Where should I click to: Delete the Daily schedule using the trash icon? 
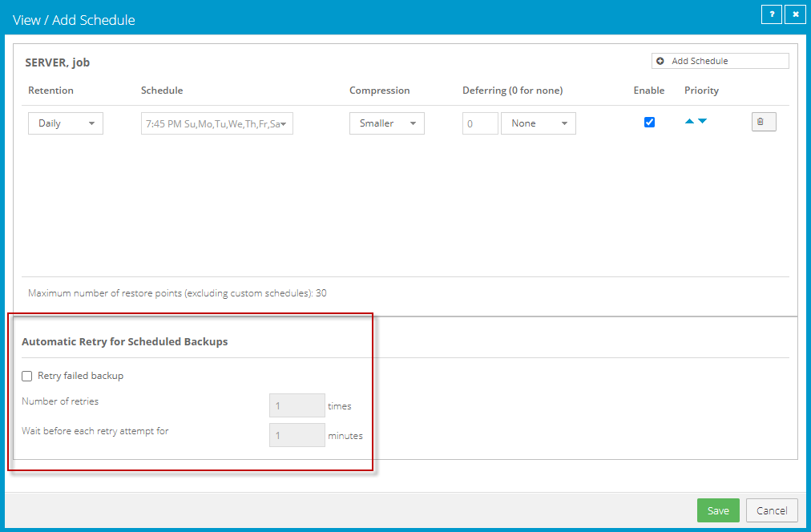pos(762,121)
